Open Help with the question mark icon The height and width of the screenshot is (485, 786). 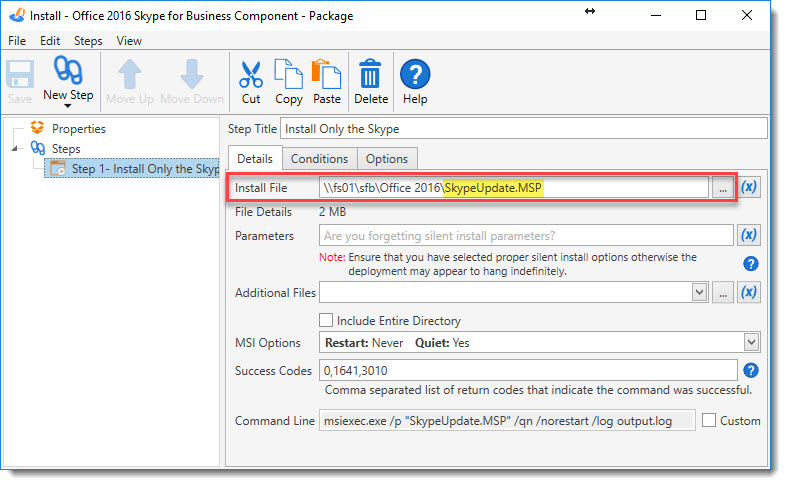pyautogui.click(x=415, y=74)
